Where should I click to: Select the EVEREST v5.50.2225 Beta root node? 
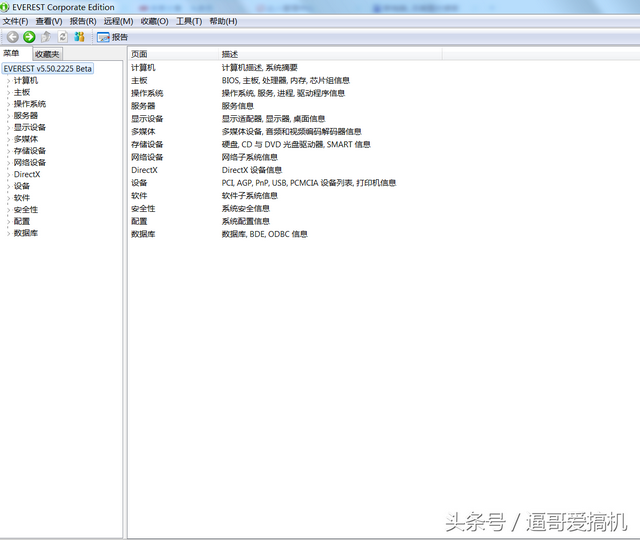click(48, 69)
